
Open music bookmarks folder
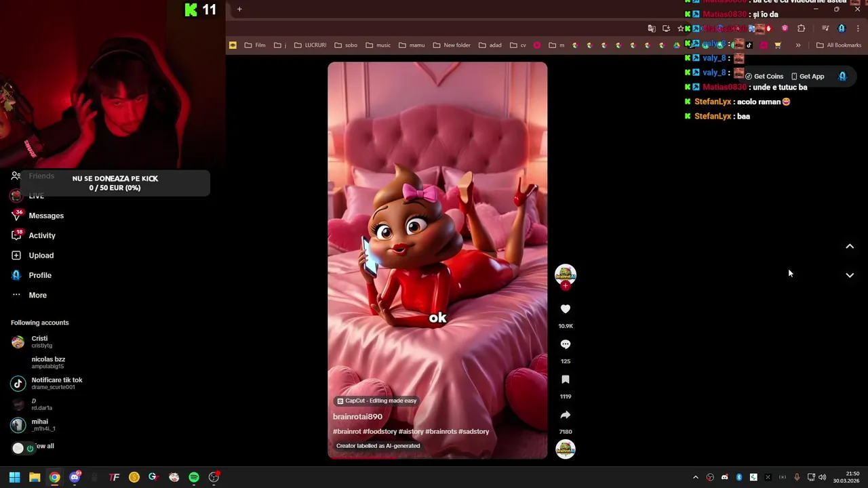coord(378,45)
